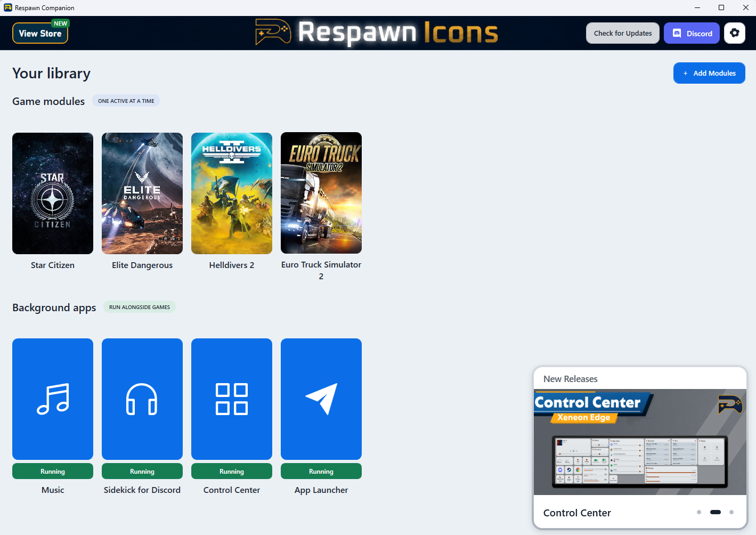Go to the last New Releases slide dot
Screen dimensions: 756x535
(731, 512)
